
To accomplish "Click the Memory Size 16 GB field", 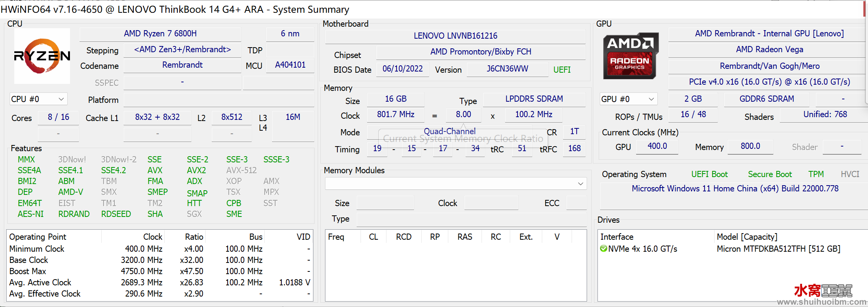I will click(x=395, y=99).
